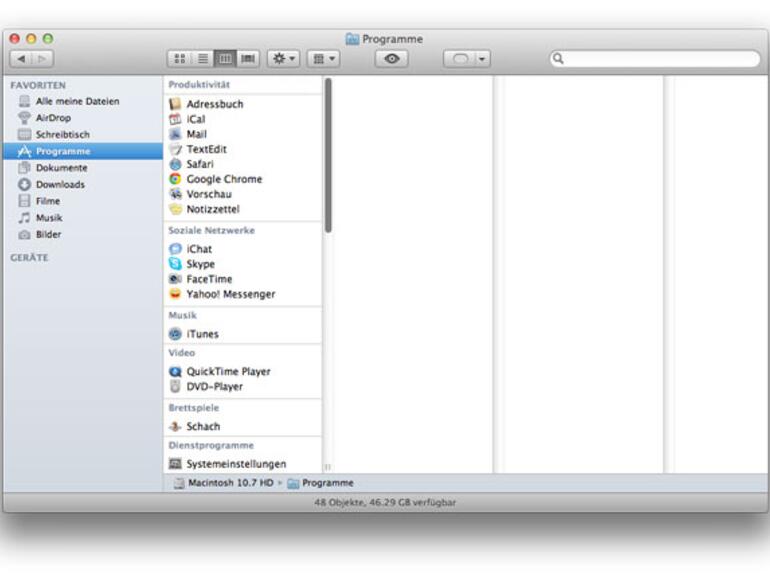Go back with the left arrow button

(21, 59)
